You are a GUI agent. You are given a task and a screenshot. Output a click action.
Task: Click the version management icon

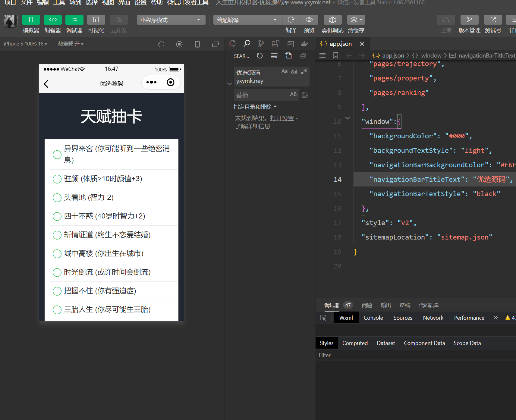469,20
